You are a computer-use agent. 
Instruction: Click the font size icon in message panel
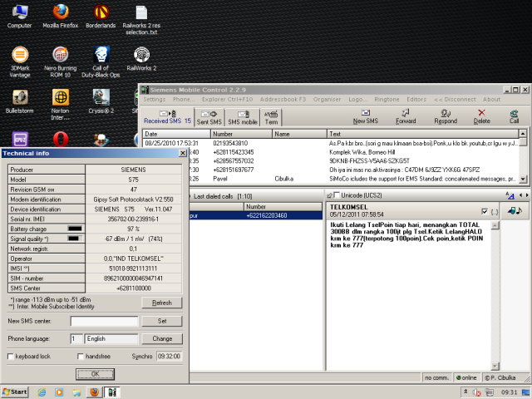pos(510,195)
